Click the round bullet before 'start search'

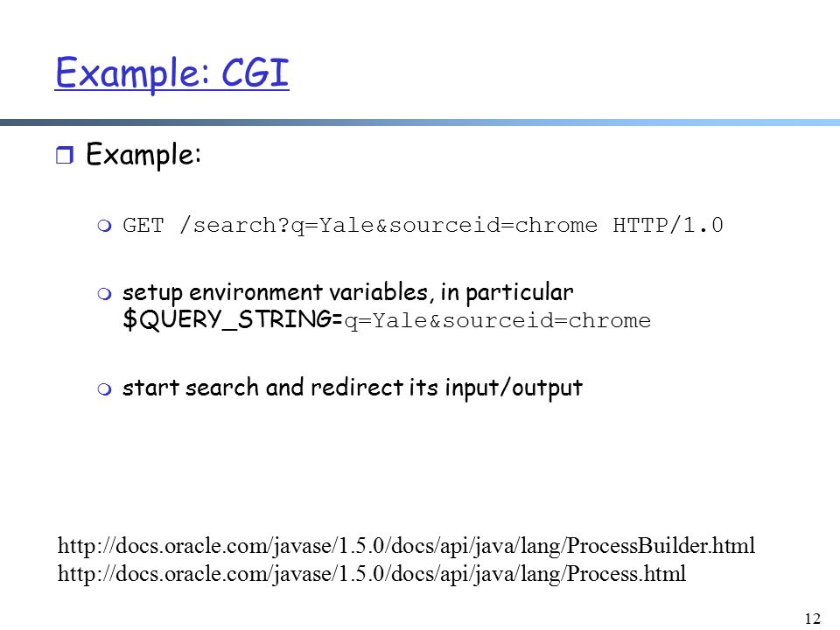(x=105, y=388)
